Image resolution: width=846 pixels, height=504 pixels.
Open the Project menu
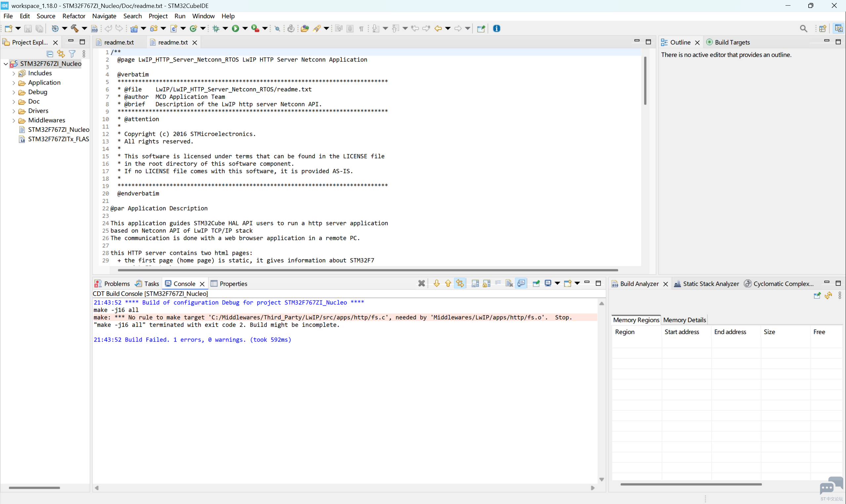(158, 16)
